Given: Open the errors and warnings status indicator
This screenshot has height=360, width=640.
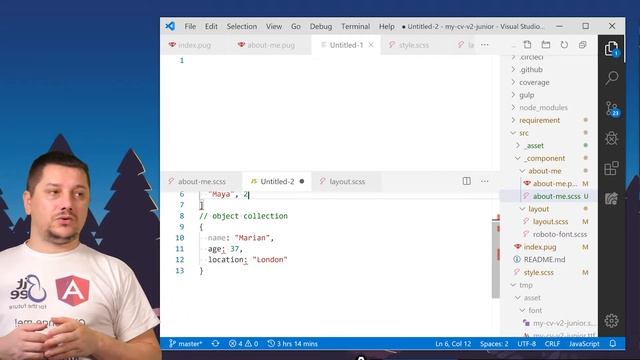Looking at the screenshot, I should tap(243, 344).
